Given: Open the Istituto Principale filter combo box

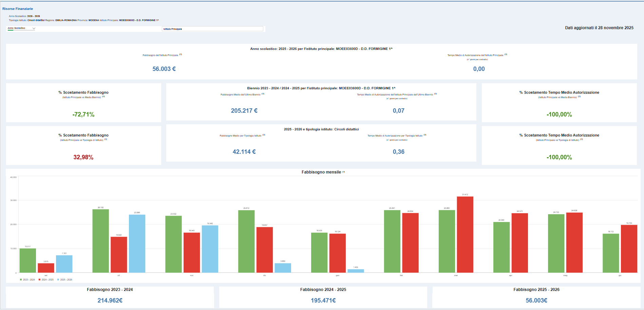Looking at the screenshot, I should [212, 29].
